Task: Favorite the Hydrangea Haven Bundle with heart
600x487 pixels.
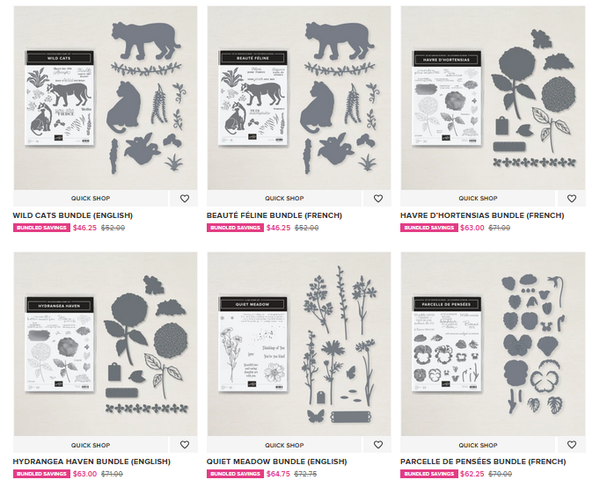Action: (x=184, y=445)
